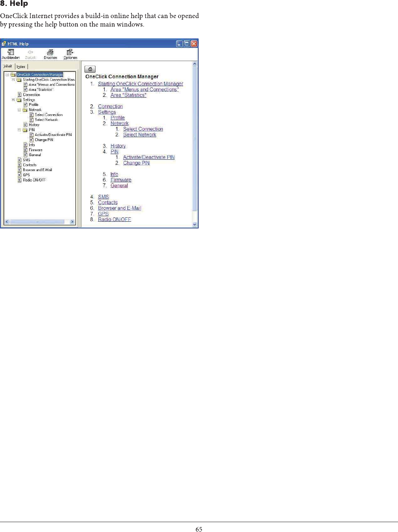Select Firmware in the contents tree
Image resolution: width=398 pixels, height=532 pixels.
pos(36,150)
